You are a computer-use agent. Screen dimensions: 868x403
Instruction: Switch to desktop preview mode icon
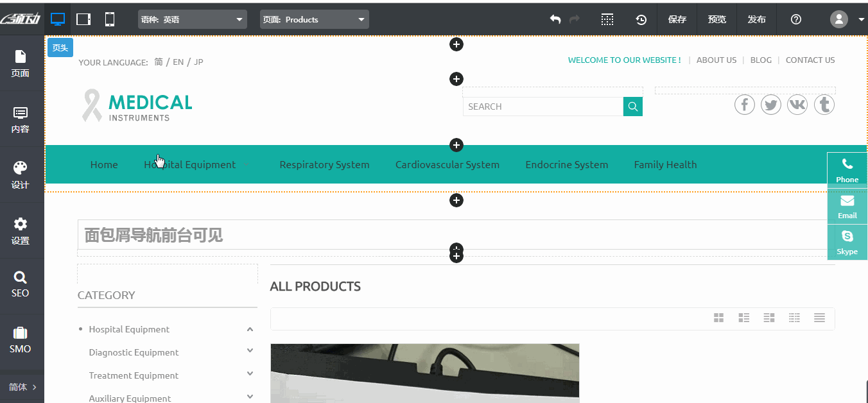(x=58, y=19)
